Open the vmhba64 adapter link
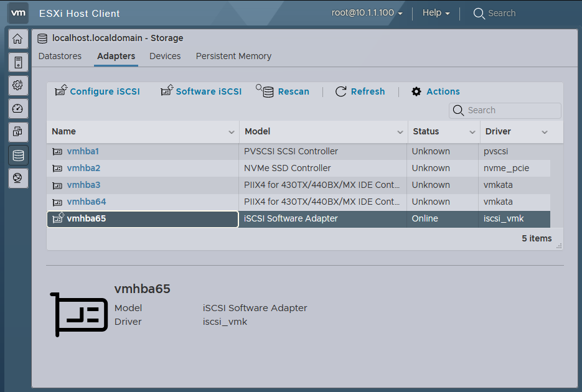The height and width of the screenshot is (392, 582). coord(87,202)
